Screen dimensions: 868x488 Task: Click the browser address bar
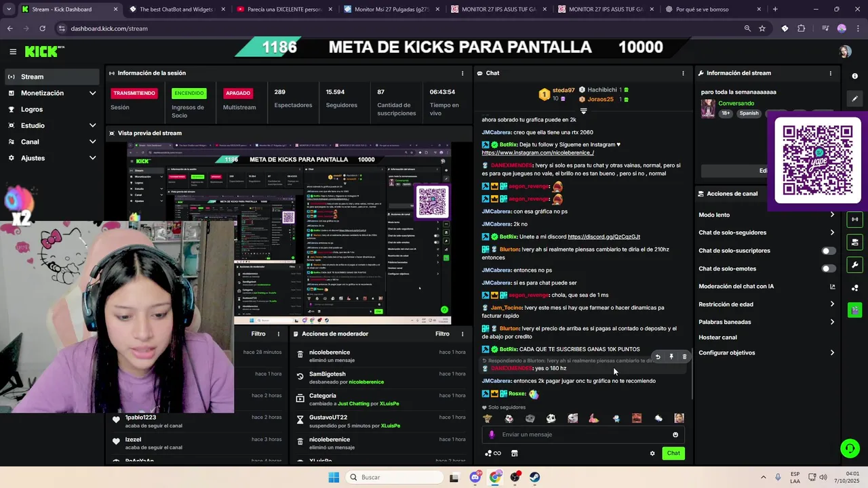tap(400, 28)
